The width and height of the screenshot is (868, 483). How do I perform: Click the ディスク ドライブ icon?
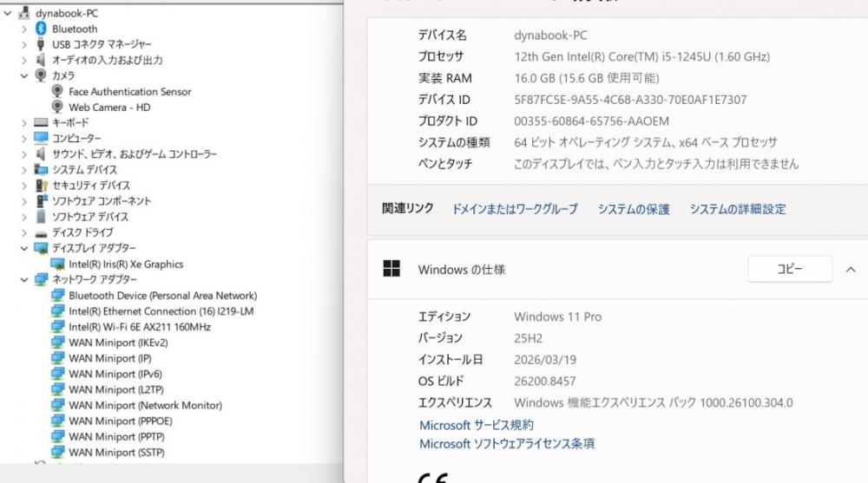click(x=41, y=233)
